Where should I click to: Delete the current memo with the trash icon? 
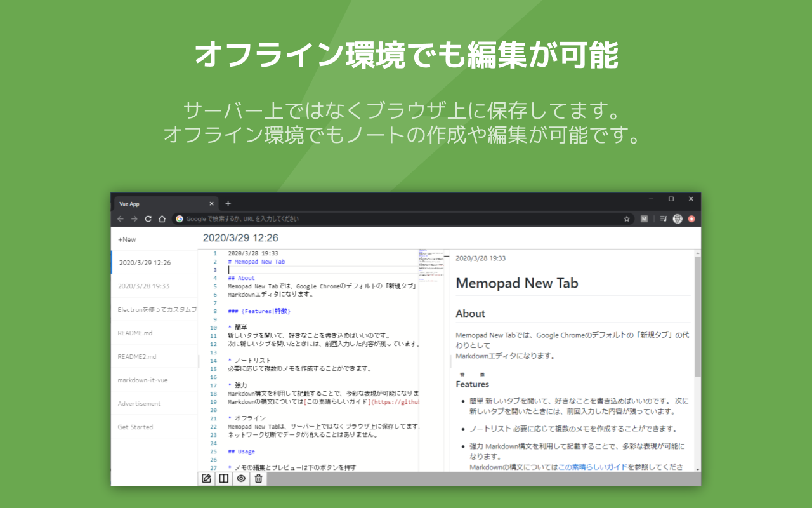[258, 479]
